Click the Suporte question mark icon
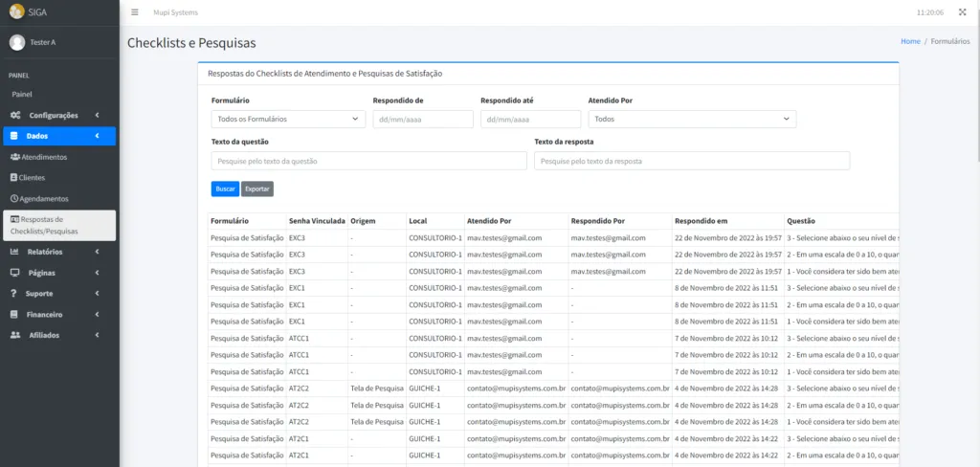This screenshot has height=467, width=980. pyautogui.click(x=15, y=293)
